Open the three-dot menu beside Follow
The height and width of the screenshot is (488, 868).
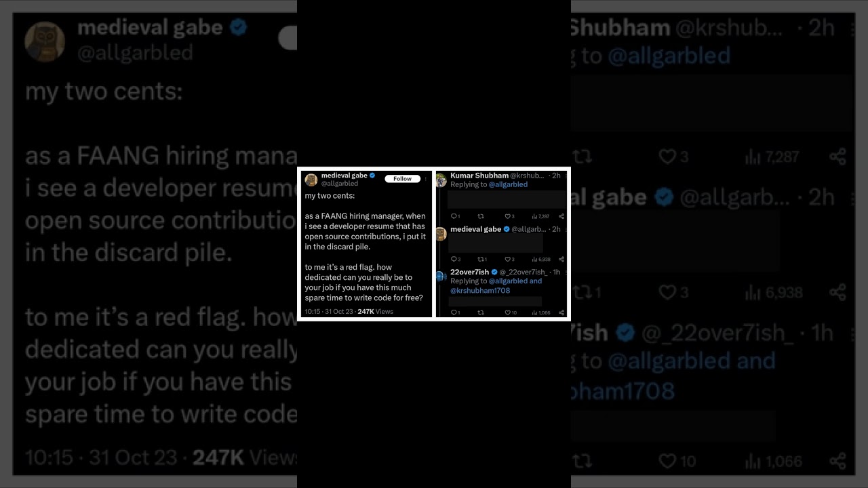point(426,179)
